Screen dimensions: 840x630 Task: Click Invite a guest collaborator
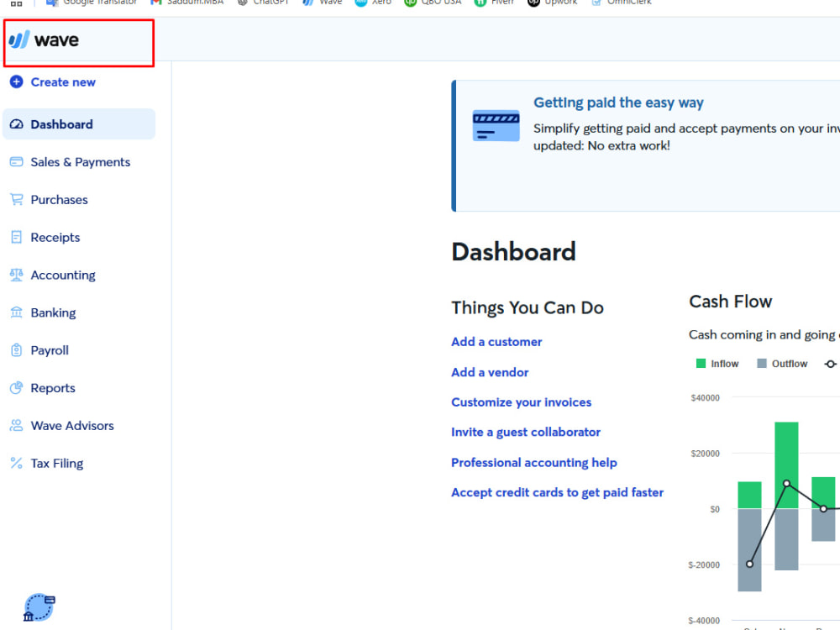pyautogui.click(x=526, y=433)
